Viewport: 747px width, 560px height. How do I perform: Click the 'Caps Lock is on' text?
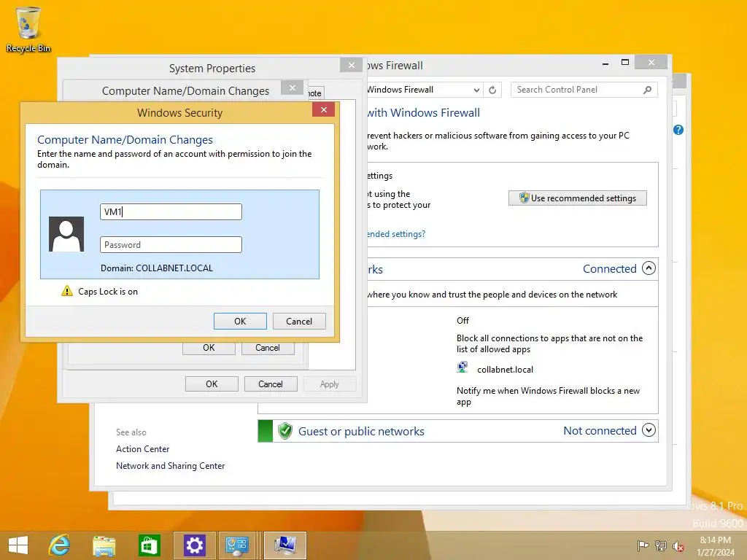(108, 292)
